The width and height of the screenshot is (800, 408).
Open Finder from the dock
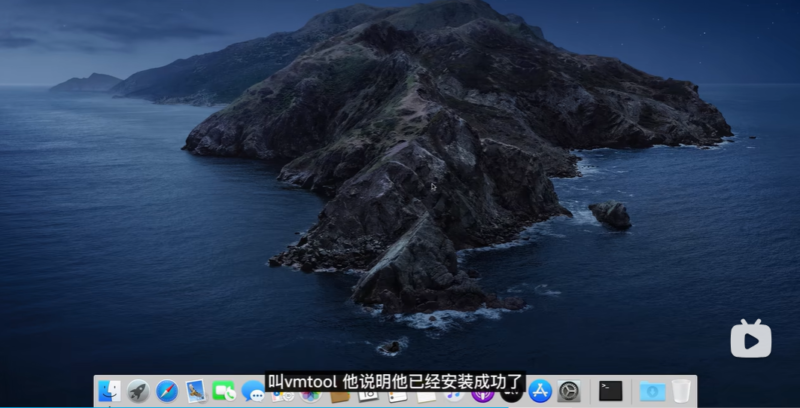click(109, 391)
